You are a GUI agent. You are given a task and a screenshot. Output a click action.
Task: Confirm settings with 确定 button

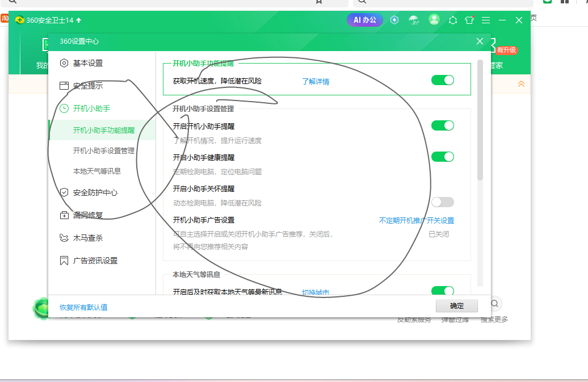pos(457,306)
